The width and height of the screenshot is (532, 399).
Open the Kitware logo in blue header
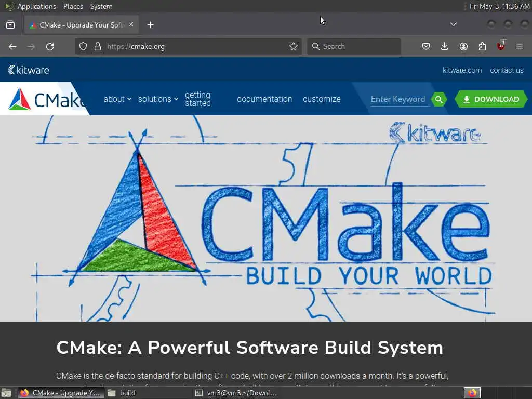point(29,70)
